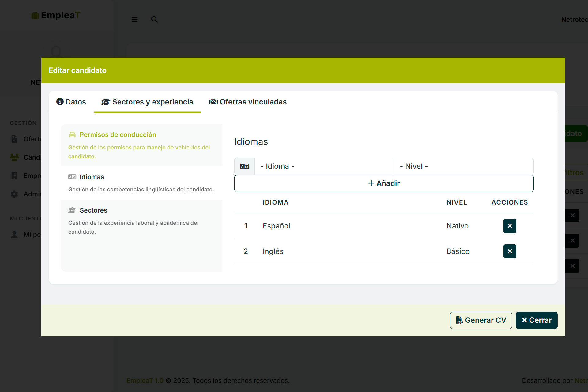588x392 pixels.
Task: Select the Idiomas section
Action: [x=141, y=183]
